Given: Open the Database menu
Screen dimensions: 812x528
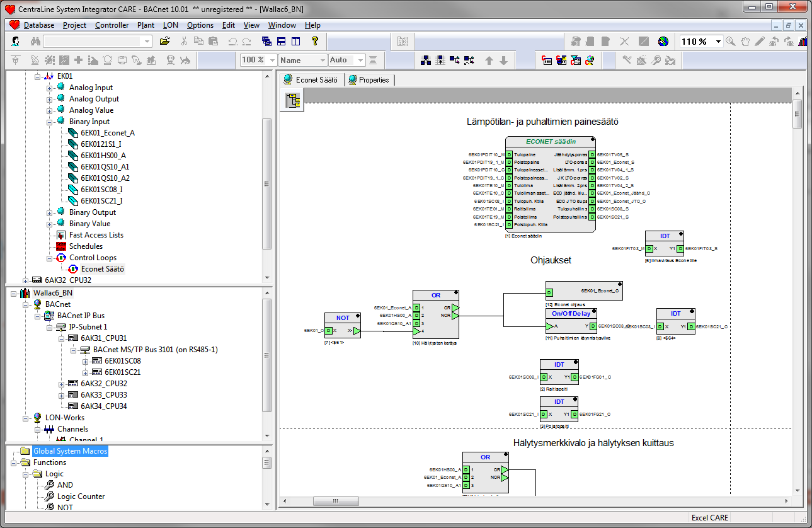Looking at the screenshot, I should coord(39,25).
